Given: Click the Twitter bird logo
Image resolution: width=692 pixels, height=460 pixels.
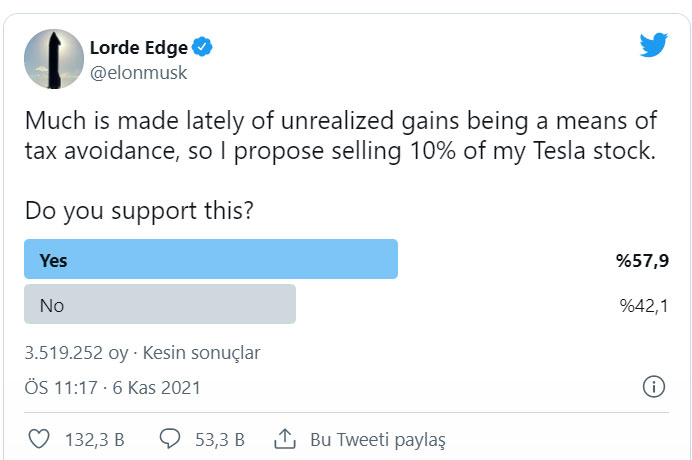Looking at the screenshot, I should [653, 45].
